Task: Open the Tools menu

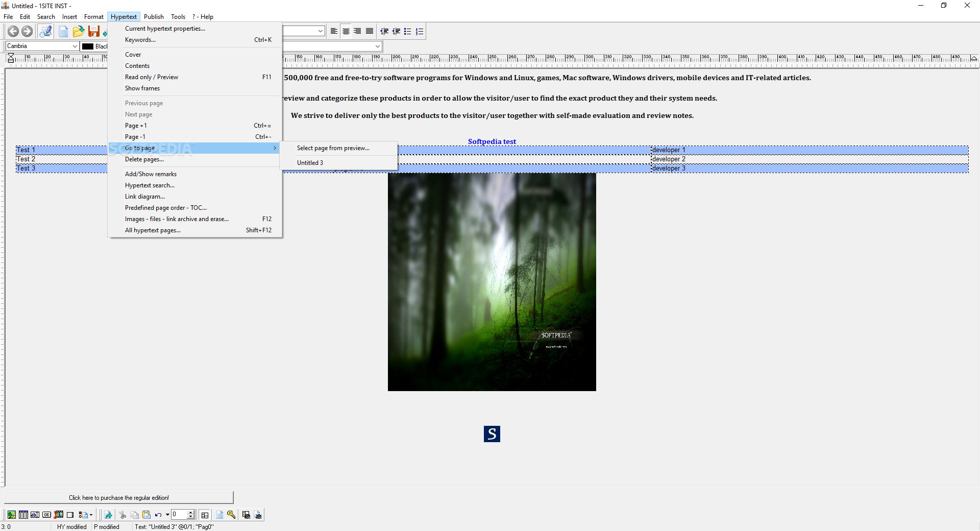Action: [x=178, y=17]
